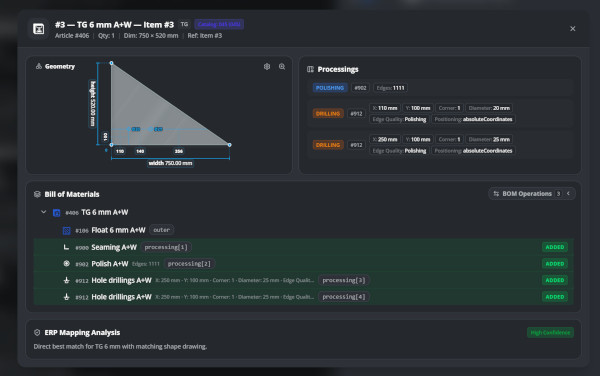Click 'Dim: 750 × 520 mm' in header
This screenshot has height=376, width=600.
tap(151, 36)
